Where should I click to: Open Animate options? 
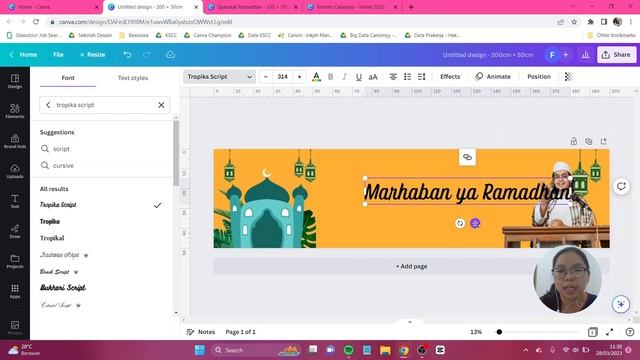tap(493, 77)
